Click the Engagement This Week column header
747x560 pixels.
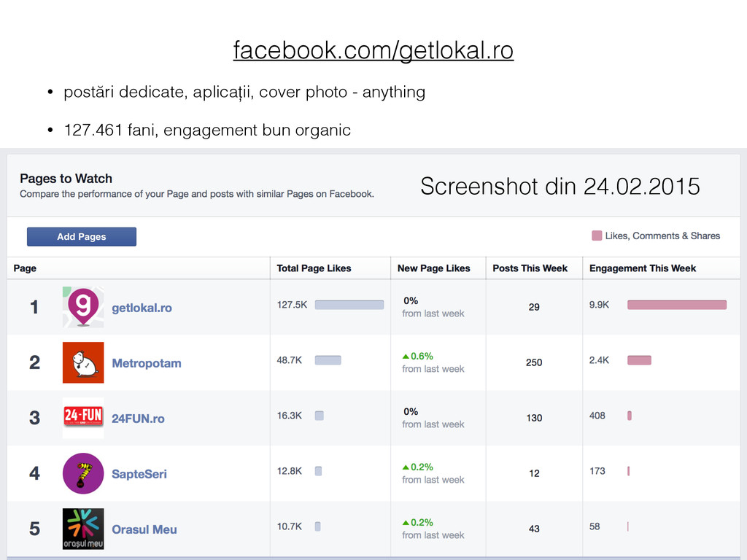643,268
